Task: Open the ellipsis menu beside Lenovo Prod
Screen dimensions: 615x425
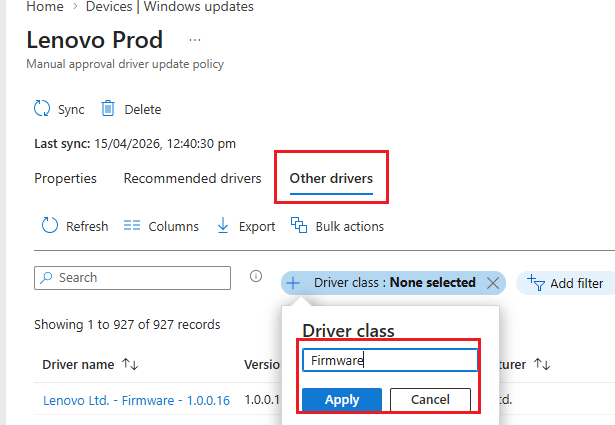Action: [x=195, y=40]
